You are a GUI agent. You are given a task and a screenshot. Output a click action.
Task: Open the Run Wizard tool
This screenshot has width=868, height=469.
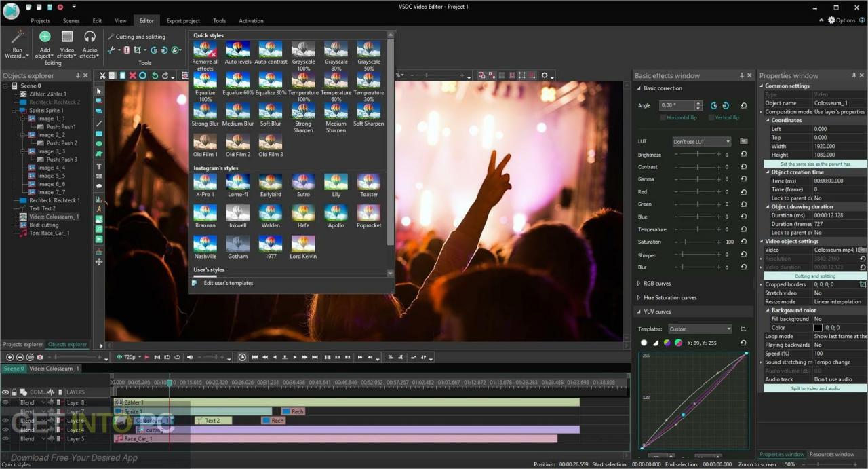click(x=18, y=44)
